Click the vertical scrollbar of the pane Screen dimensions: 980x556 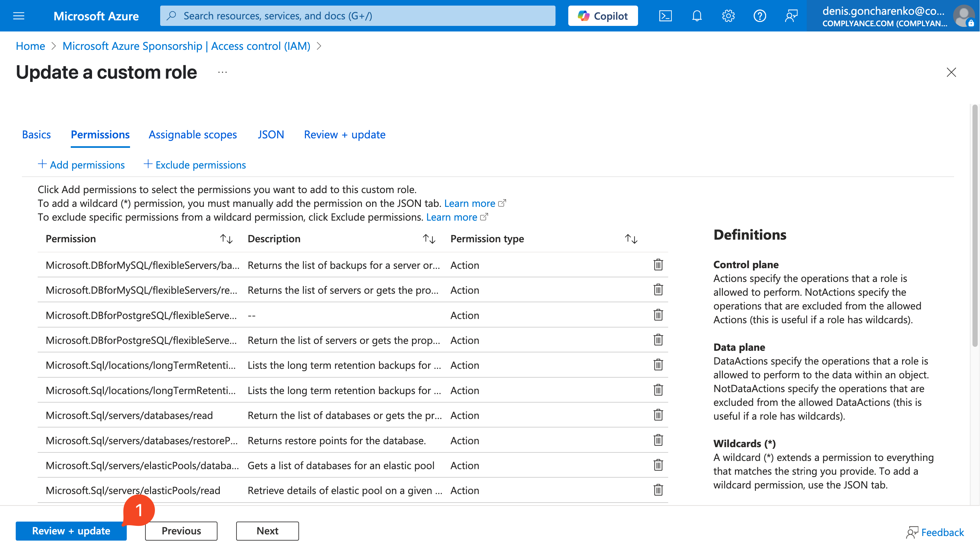(975, 225)
